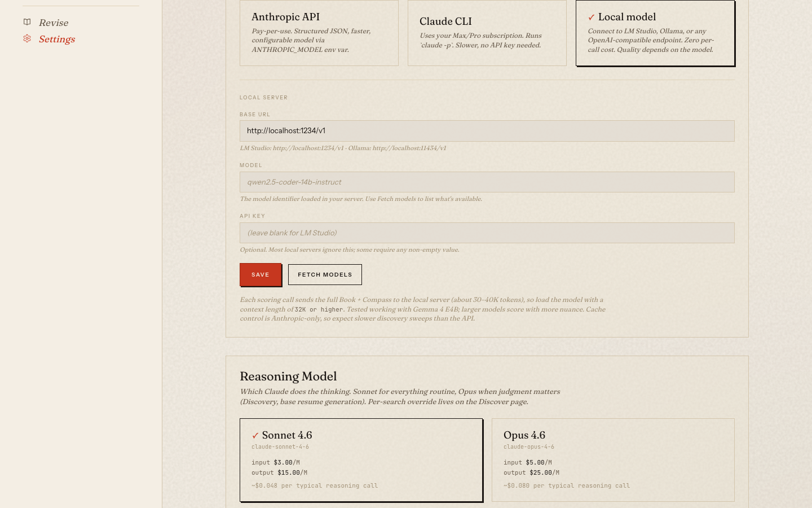Open Revise in the sidebar
This screenshot has height=508, width=812.
point(54,23)
